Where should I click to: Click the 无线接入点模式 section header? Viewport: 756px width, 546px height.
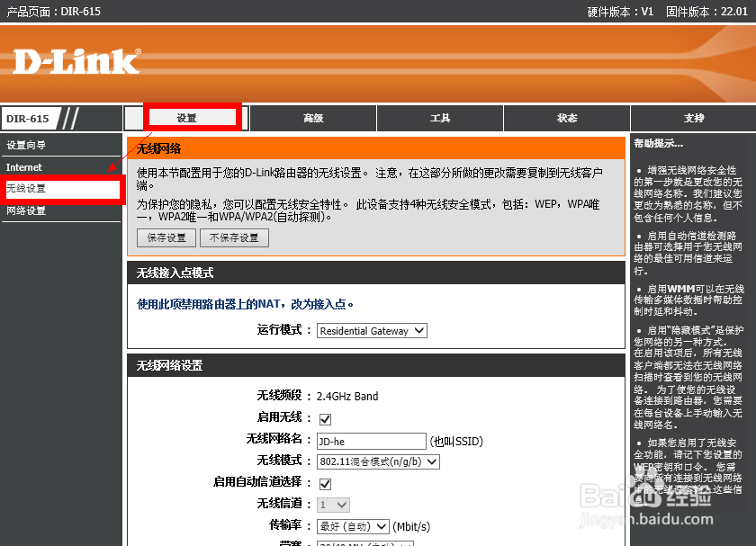(x=376, y=273)
